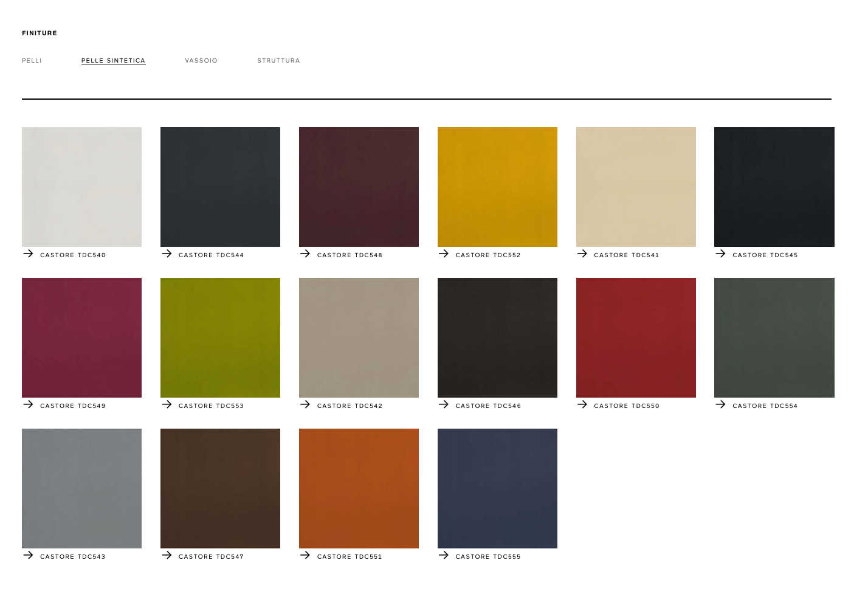
Task: Choose the taupe Castore TDC542 swatch
Action: point(359,337)
